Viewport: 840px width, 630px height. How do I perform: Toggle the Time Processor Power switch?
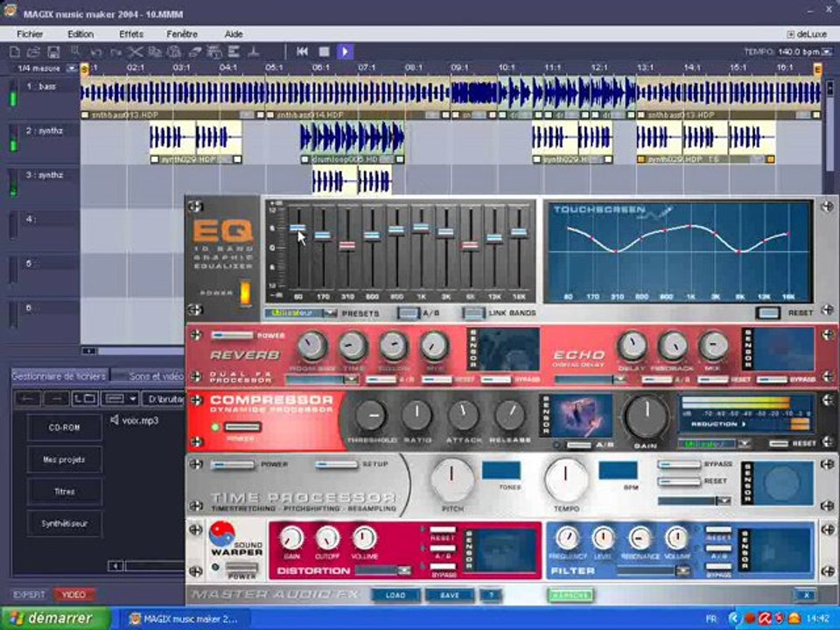coord(233,465)
